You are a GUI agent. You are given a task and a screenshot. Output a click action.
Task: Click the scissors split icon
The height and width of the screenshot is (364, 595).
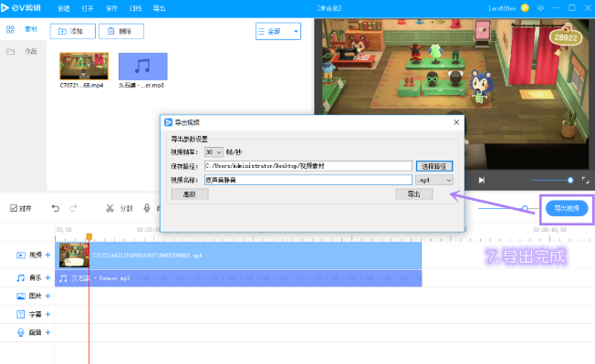(110, 208)
